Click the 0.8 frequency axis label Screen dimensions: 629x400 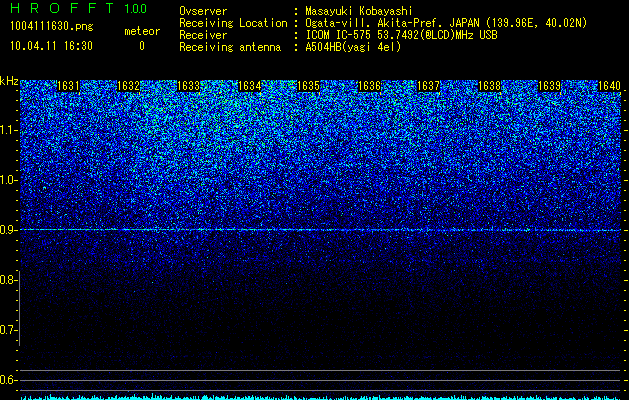8,280
